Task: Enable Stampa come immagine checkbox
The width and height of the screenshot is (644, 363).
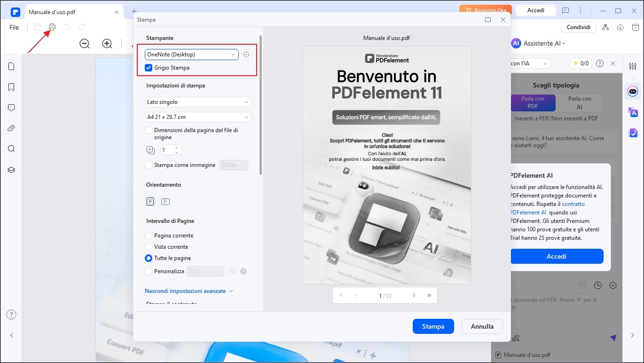Action: 149,165
